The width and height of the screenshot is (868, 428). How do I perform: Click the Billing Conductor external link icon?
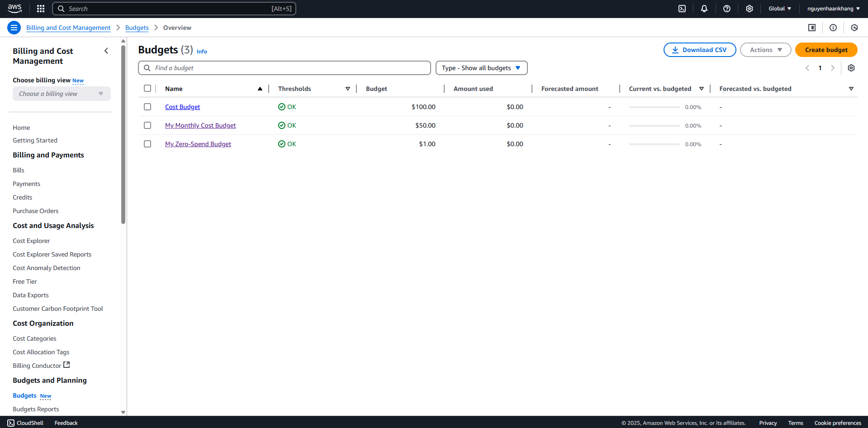pyautogui.click(x=66, y=365)
